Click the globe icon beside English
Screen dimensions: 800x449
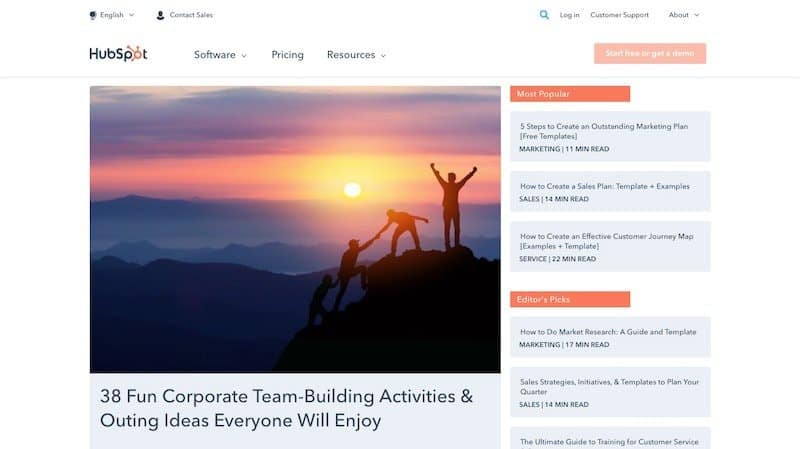[93, 15]
